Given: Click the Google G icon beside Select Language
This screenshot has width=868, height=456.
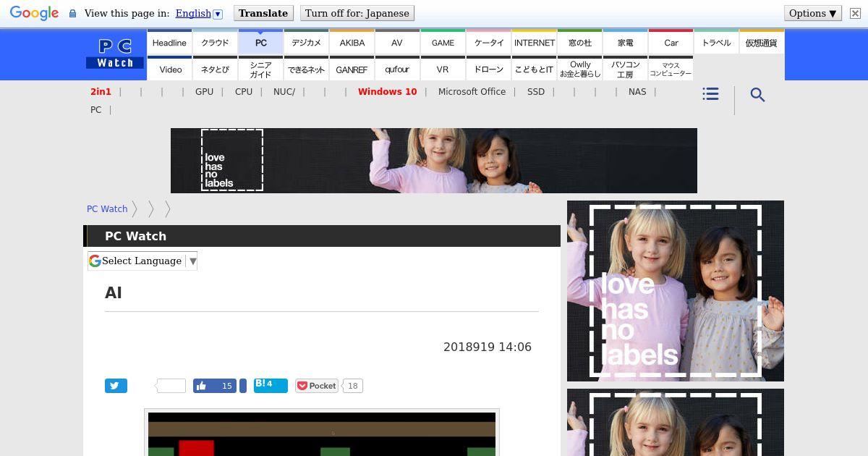Looking at the screenshot, I should click(95, 261).
